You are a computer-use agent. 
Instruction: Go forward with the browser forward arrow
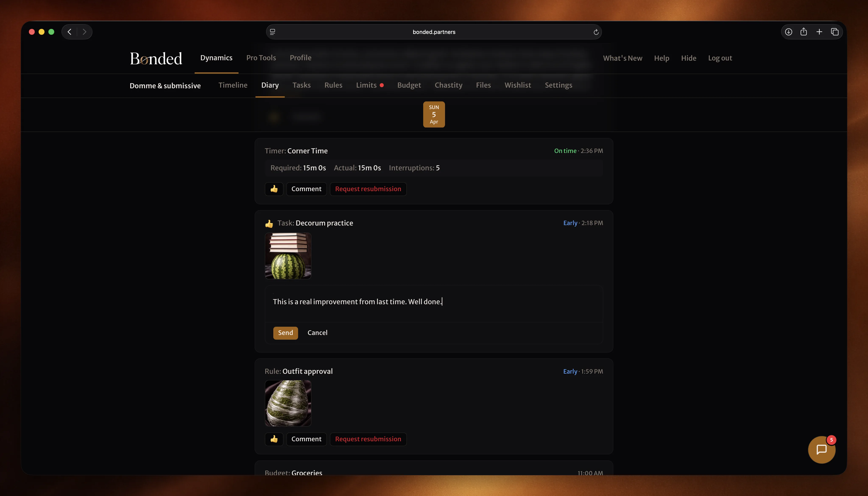(x=84, y=32)
